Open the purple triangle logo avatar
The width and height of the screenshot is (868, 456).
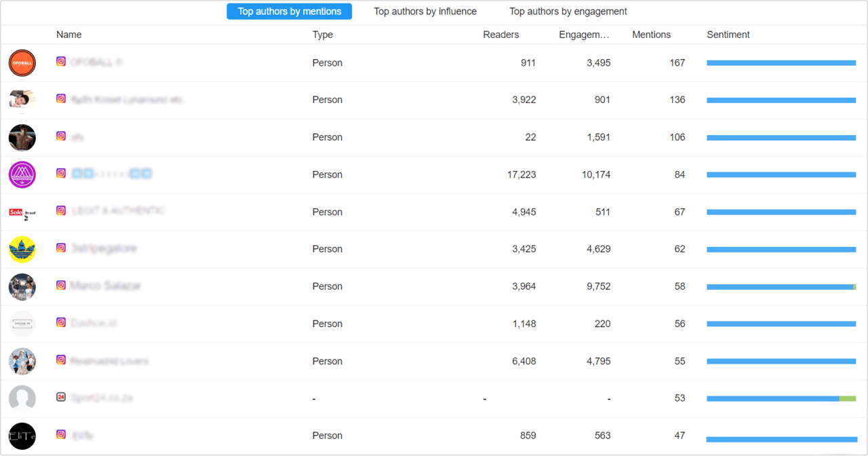point(22,174)
